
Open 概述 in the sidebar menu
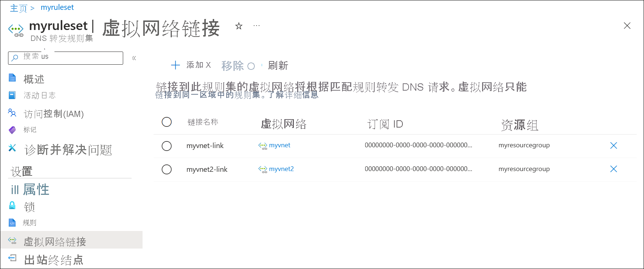tap(34, 79)
